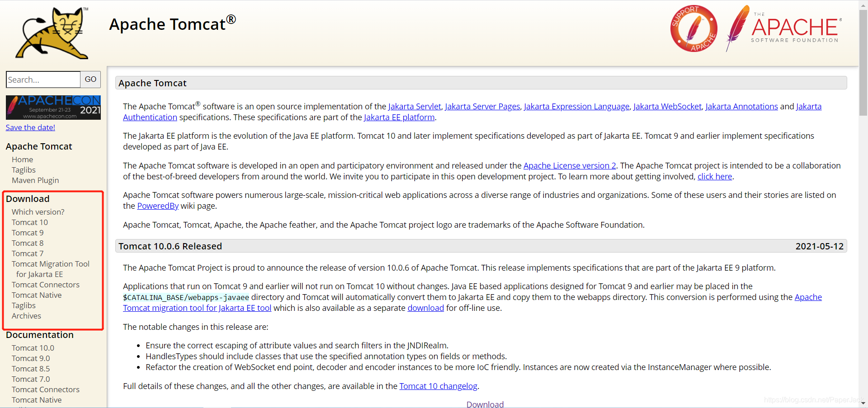Viewport: 868px width, 408px height.
Task: Open Tomcat 7.0 documentation
Action: (x=31, y=379)
